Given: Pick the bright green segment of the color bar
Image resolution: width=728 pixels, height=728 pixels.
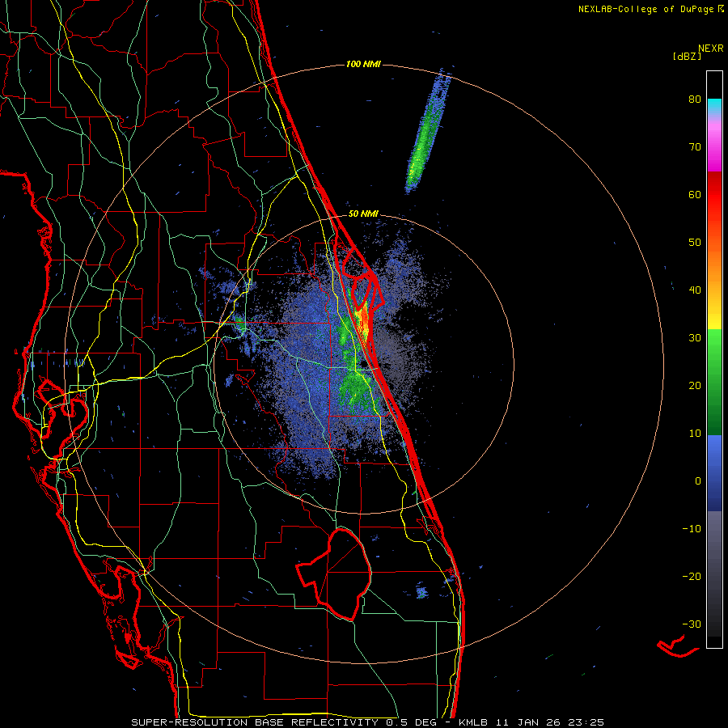Looking at the screenshot, I should 714,344.
